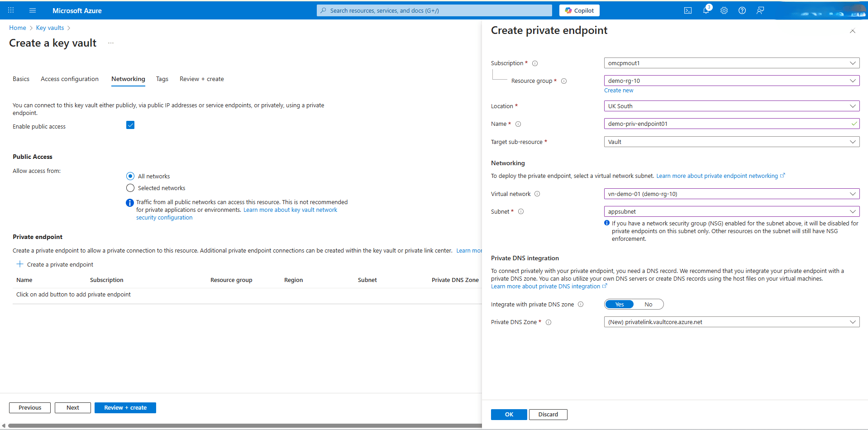Viewport: 868px width, 430px height.
Task: Uncheck Enable public access
Action: click(130, 125)
